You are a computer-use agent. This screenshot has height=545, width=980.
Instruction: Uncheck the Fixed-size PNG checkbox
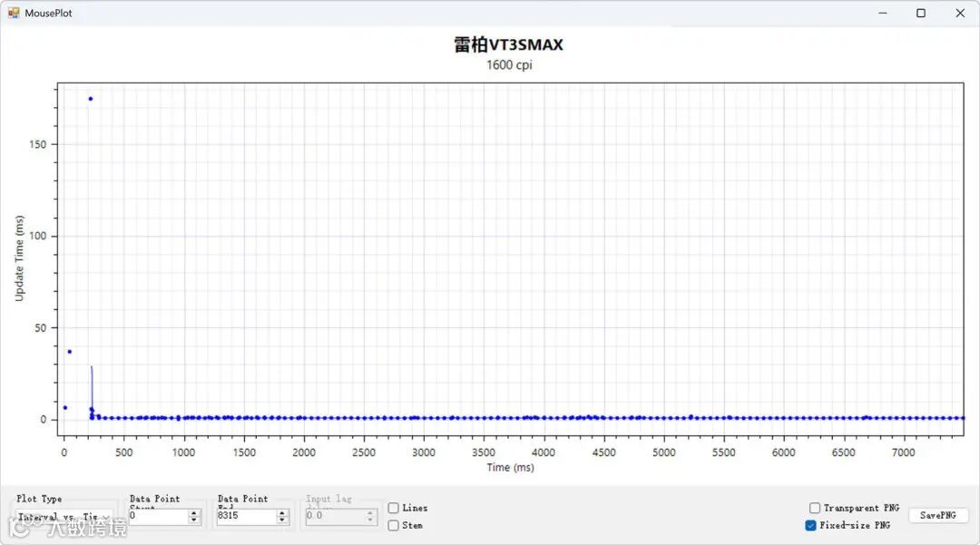click(810, 526)
